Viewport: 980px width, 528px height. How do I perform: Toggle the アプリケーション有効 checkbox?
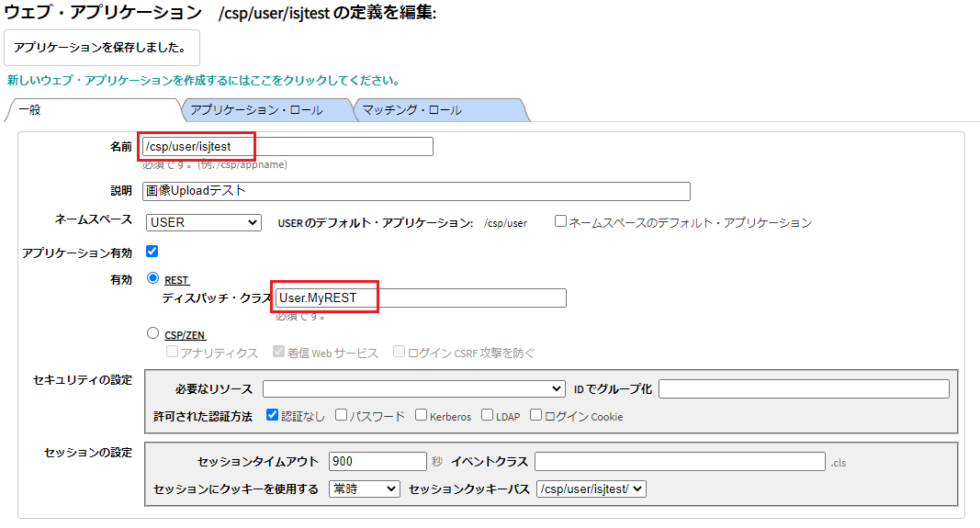point(152,252)
